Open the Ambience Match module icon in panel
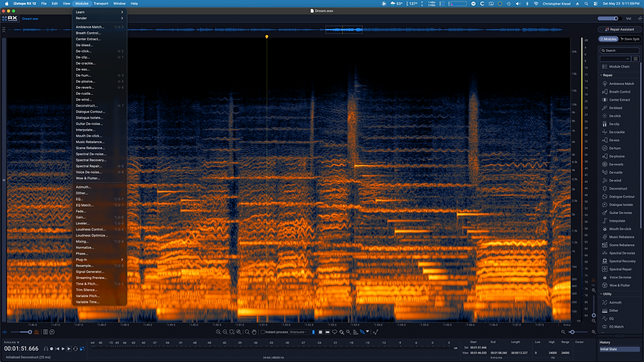 (x=604, y=84)
